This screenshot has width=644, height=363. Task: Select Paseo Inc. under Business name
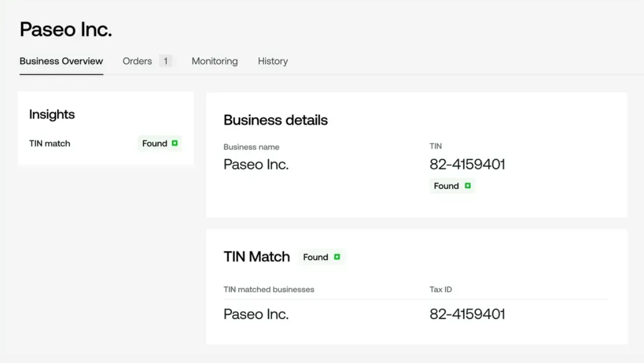click(x=256, y=164)
